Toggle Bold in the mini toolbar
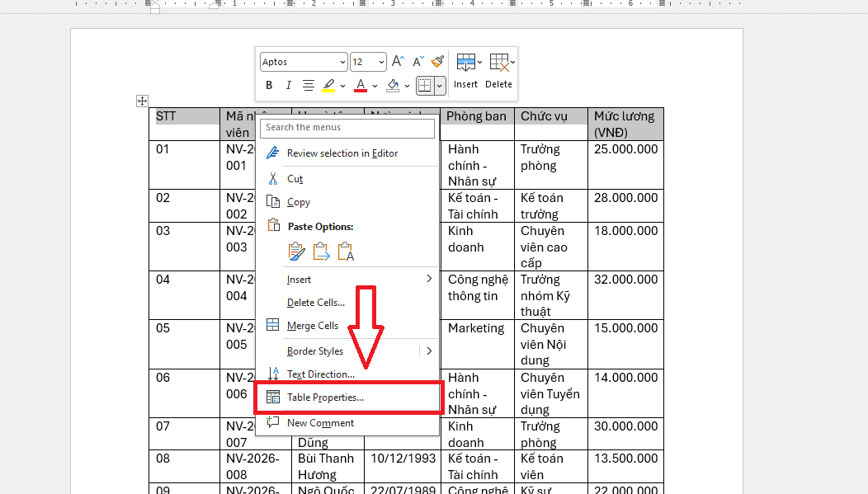Screen dimensions: 868x494 [269, 85]
